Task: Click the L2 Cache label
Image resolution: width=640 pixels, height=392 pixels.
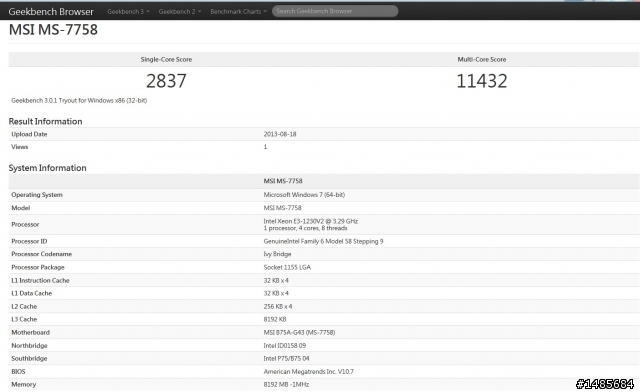Action: point(24,306)
